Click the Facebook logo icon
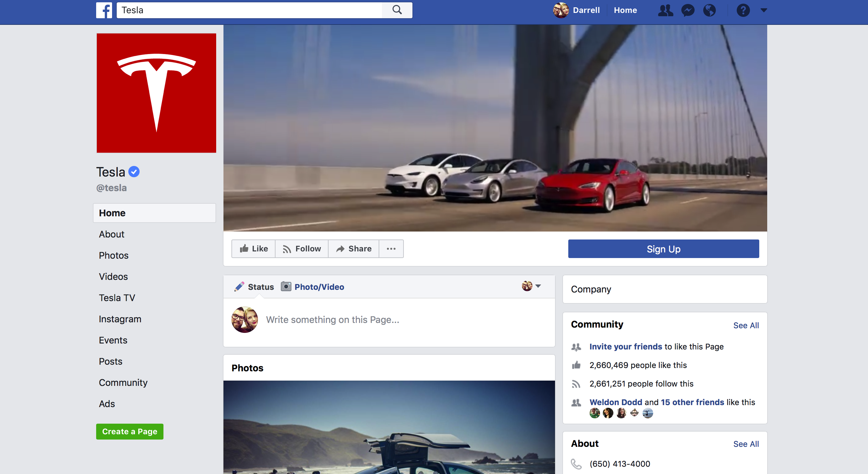The height and width of the screenshot is (474, 868). [x=104, y=10]
